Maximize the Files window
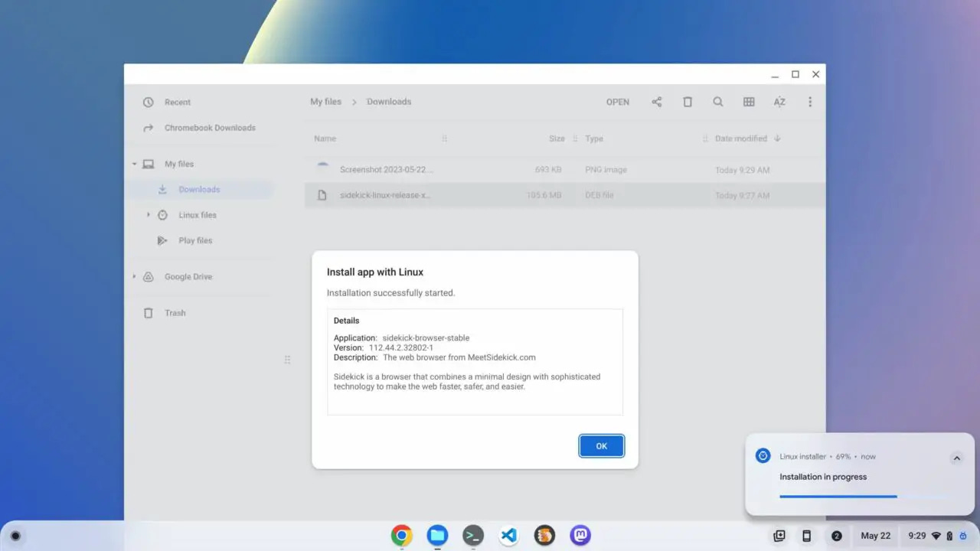Image resolution: width=980 pixels, height=551 pixels. 795,74
